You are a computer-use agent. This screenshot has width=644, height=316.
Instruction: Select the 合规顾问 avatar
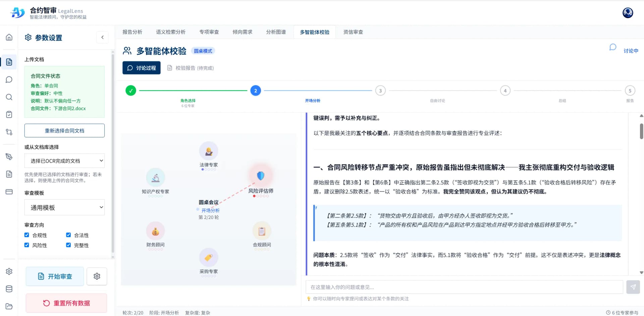coord(262,231)
